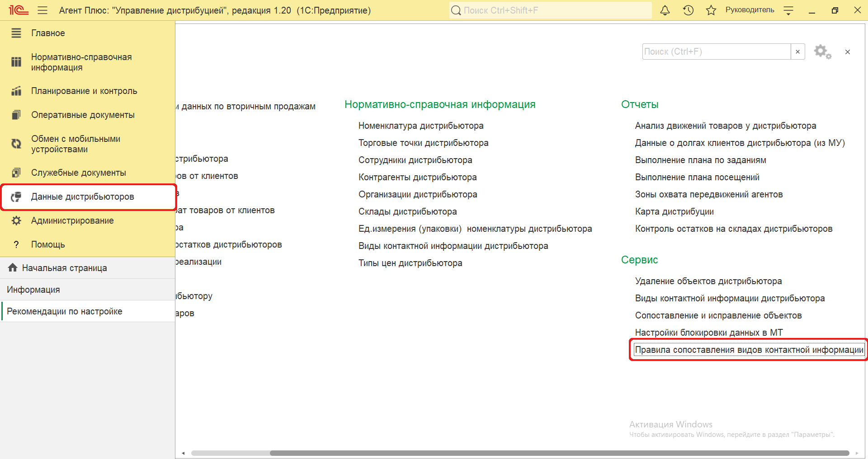Click the horizontal scrollbar thumb
The width and height of the screenshot is (868, 459).
pos(559,453)
